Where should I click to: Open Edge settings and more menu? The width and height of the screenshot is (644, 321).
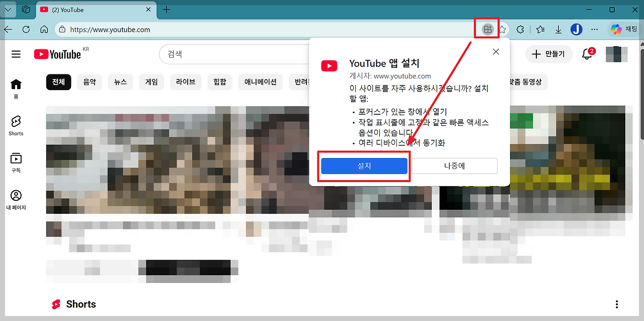pos(595,30)
